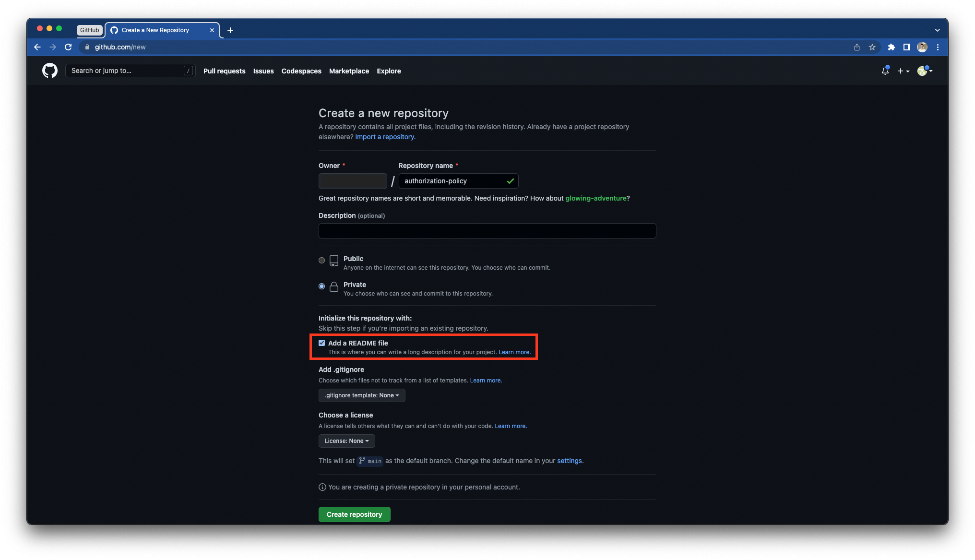Click the new repository plus icon

(x=904, y=71)
